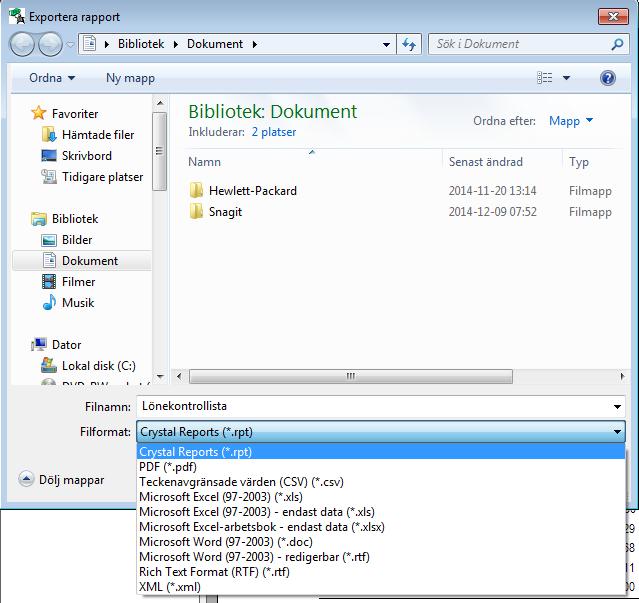Open recent locations dropdown beside navigation arrows
The image size is (639, 603).
70,44
